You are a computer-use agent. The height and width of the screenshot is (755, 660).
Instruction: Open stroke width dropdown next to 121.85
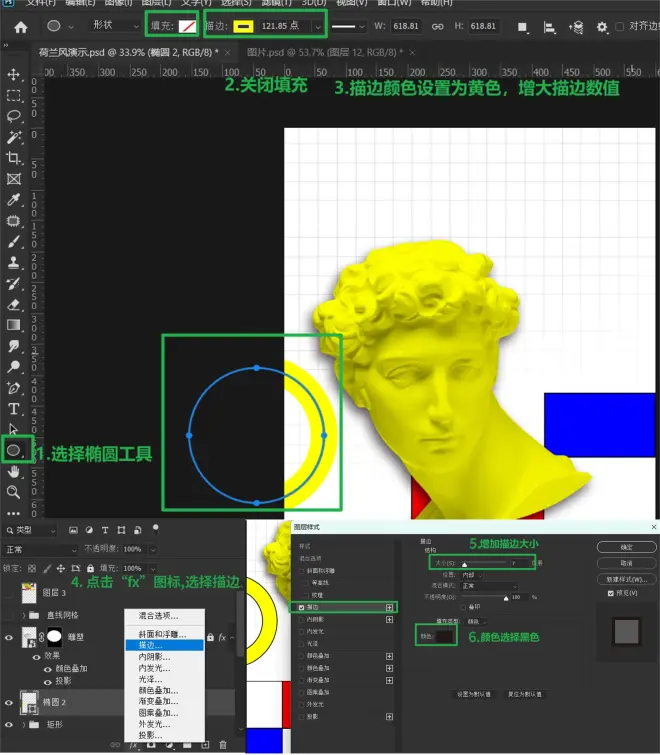click(318, 27)
